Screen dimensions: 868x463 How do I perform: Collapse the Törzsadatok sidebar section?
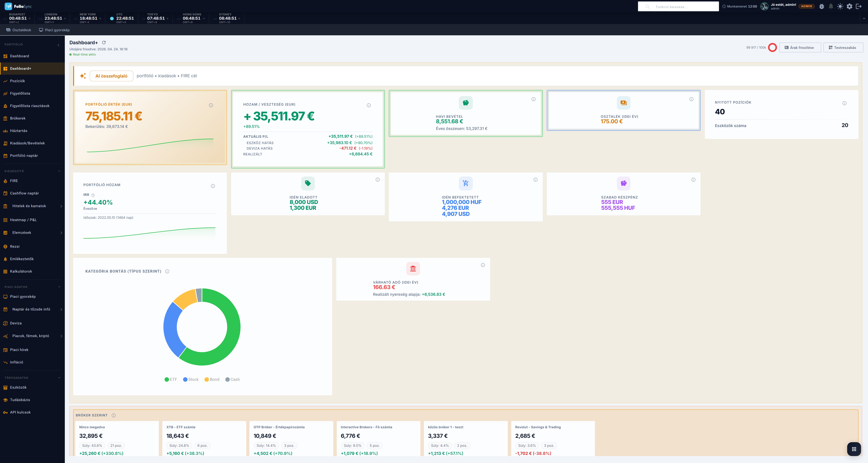[x=59, y=378]
